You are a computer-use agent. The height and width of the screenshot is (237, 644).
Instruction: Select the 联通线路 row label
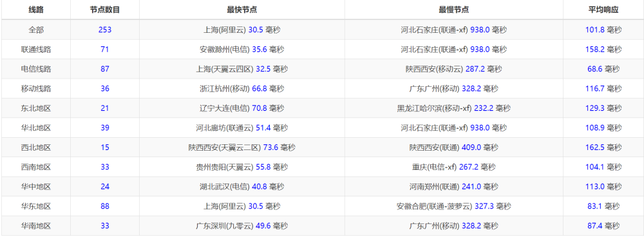[x=36, y=50]
